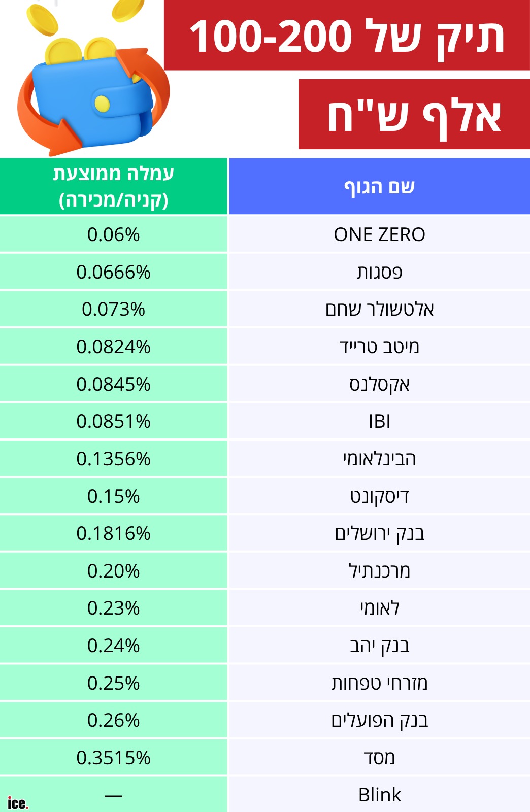The width and height of the screenshot is (530, 812).
Task: Select the פסגות row name
Action: pos(379,272)
